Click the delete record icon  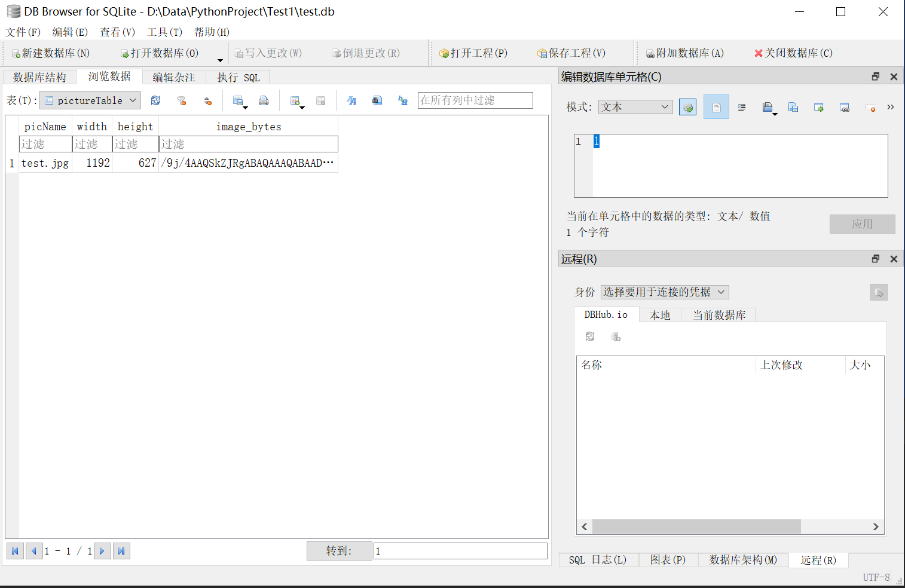pyautogui.click(x=320, y=100)
